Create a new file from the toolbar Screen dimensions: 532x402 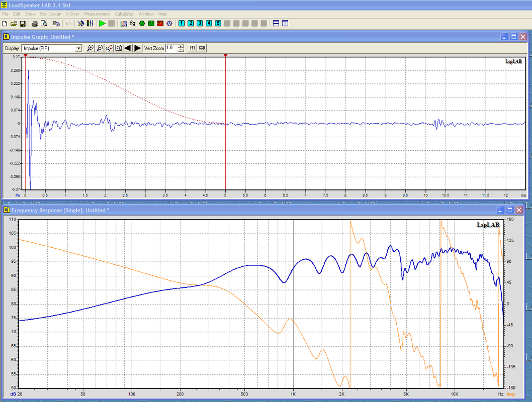tap(5, 24)
